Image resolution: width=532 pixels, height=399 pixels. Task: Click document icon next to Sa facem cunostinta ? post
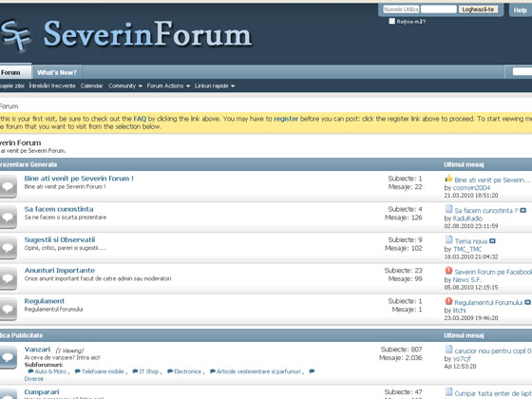448,209
